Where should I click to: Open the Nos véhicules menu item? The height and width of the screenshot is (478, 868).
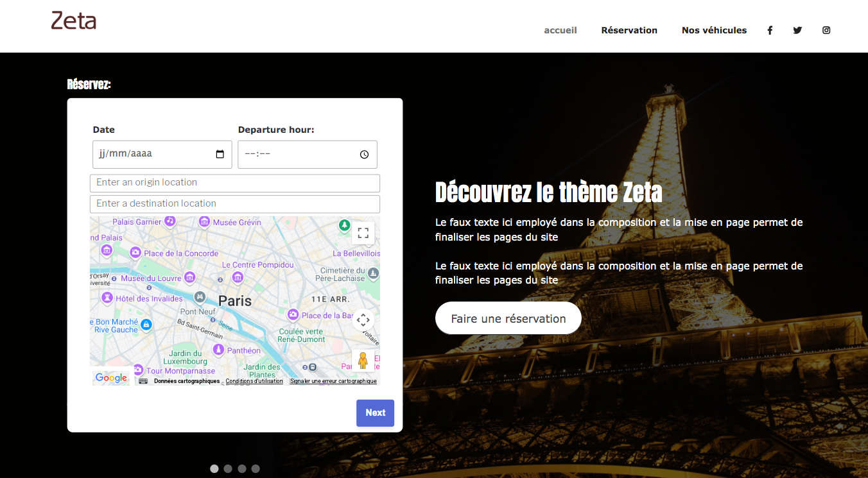pyautogui.click(x=714, y=30)
